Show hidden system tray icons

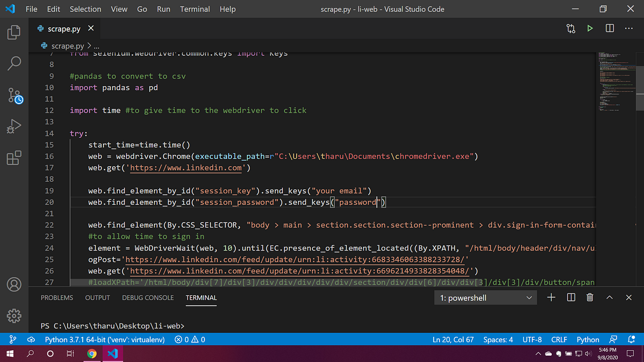click(538, 354)
